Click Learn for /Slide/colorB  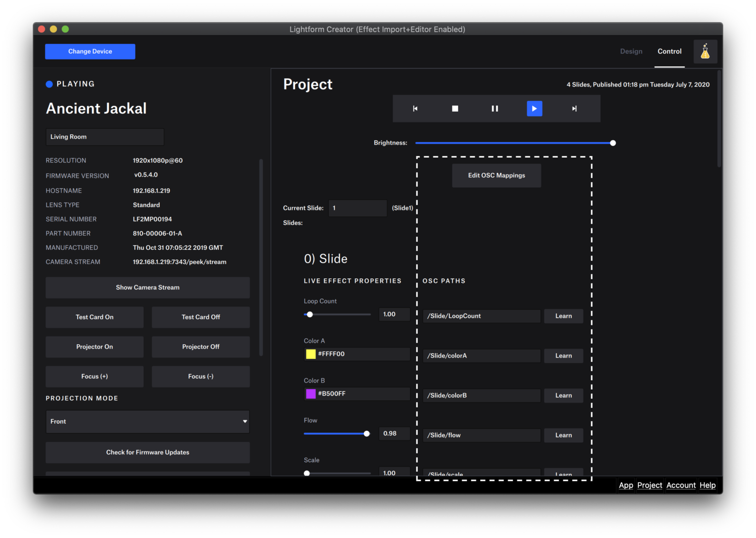click(x=564, y=396)
